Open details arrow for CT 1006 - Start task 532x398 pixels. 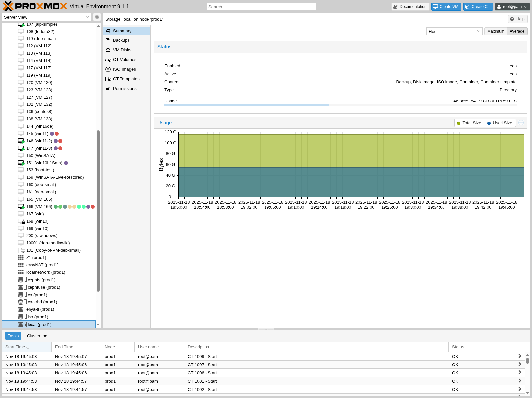tap(520, 372)
